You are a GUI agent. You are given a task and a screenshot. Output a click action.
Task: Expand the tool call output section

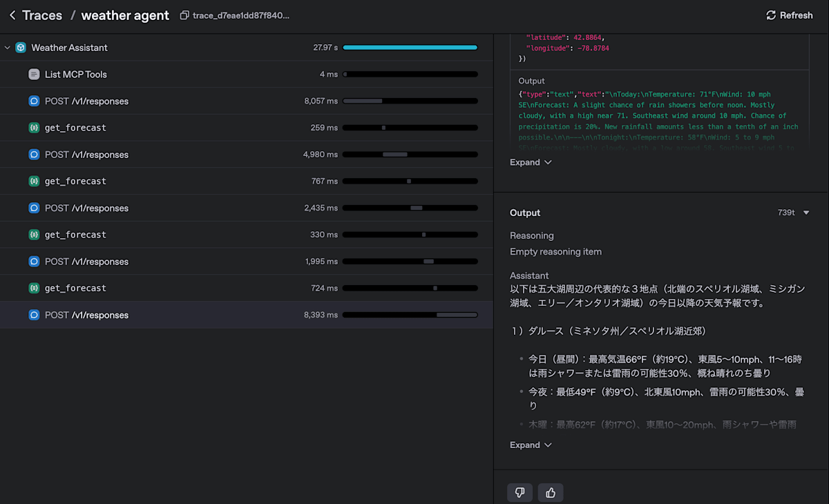pyautogui.click(x=531, y=162)
